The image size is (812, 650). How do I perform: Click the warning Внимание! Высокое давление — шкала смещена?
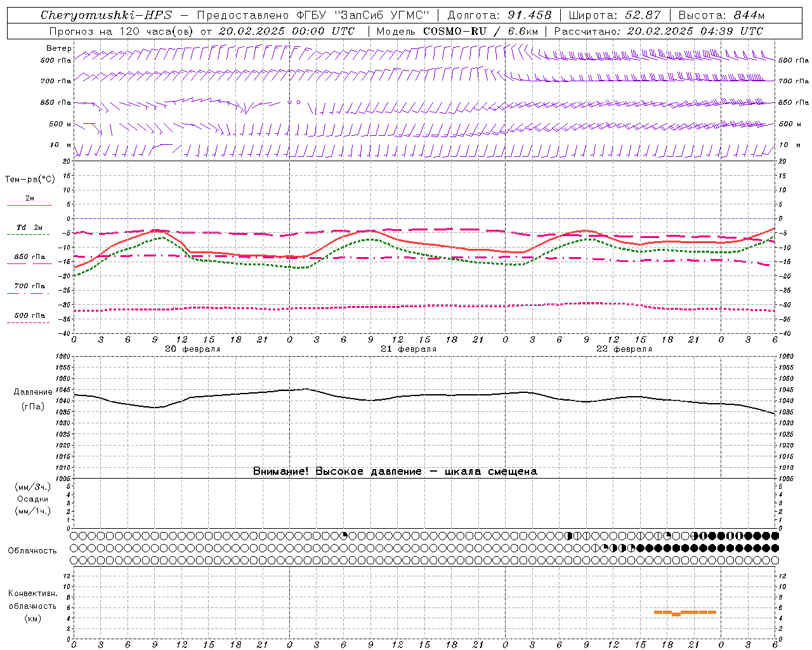click(395, 471)
